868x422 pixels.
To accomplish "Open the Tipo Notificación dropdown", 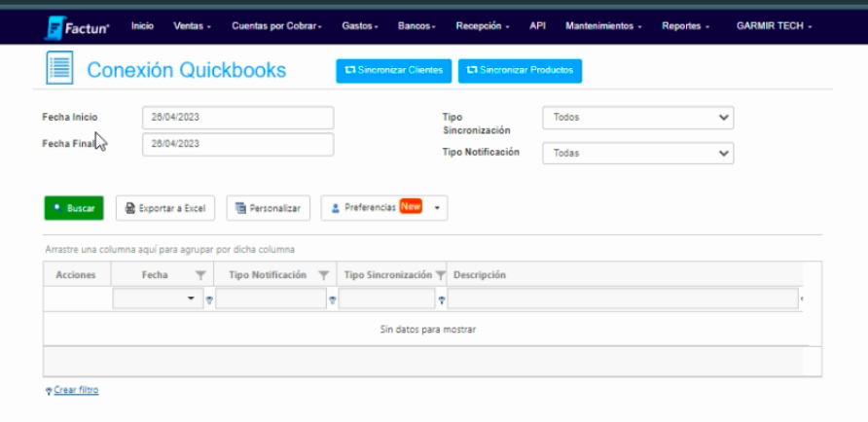I will click(x=637, y=154).
